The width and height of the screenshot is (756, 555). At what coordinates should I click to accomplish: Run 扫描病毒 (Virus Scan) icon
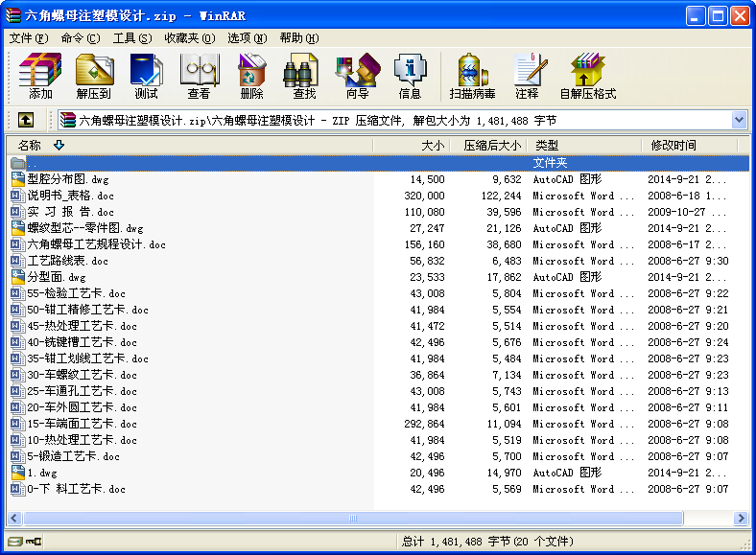point(472,76)
